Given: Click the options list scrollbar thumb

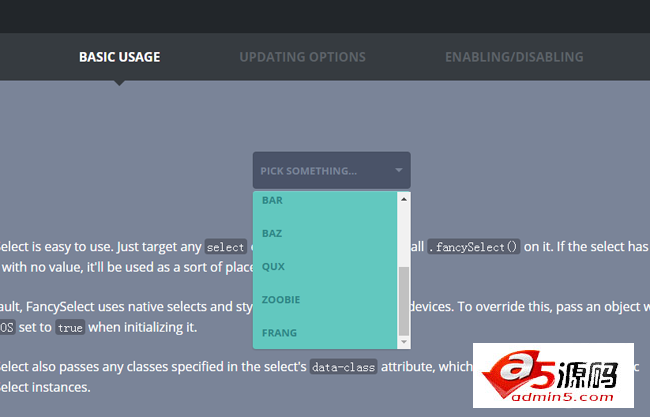Looking at the screenshot, I should coord(404,301).
